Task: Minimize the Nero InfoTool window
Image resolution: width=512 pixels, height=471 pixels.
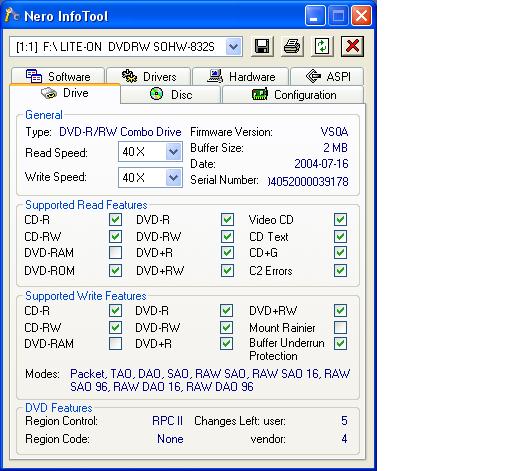Action: pyautogui.click(x=315, y=15)
